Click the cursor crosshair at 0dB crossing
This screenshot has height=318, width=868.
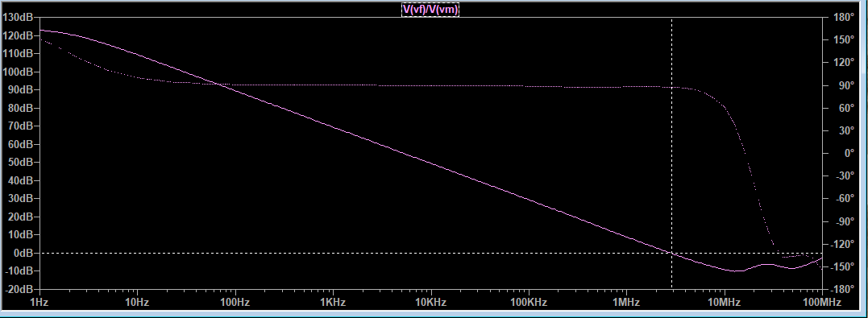point(671,253)
